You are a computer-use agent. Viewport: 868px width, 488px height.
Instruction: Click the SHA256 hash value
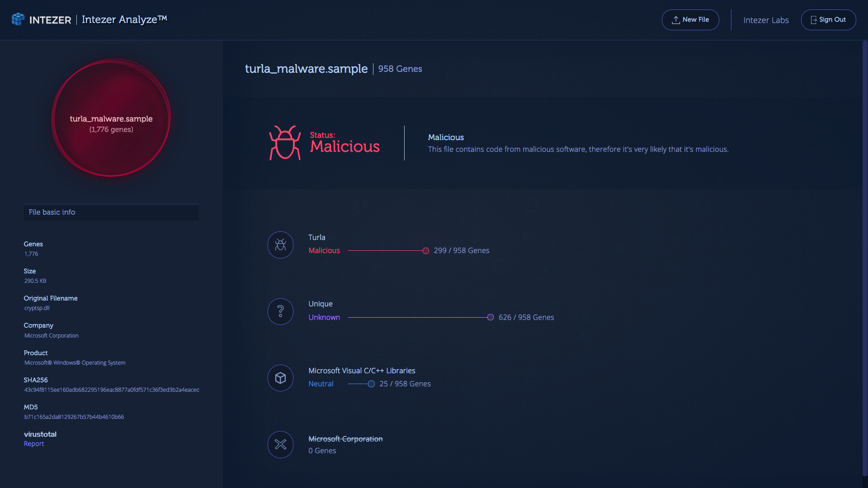(x=112, y=389)
